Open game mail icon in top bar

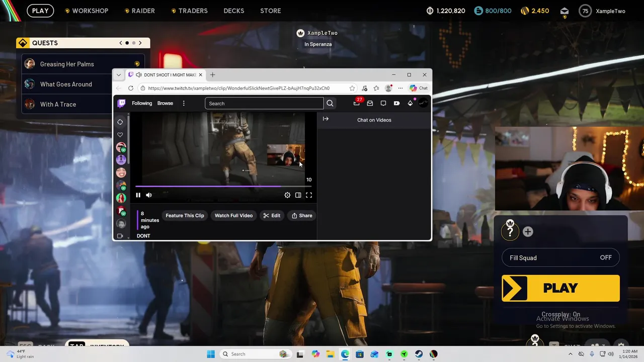(x=565, y=11)
